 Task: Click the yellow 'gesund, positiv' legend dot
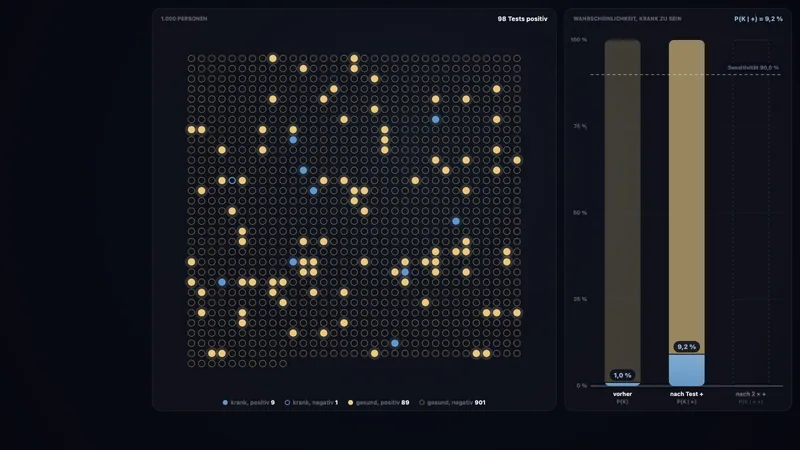click(351, 403)
